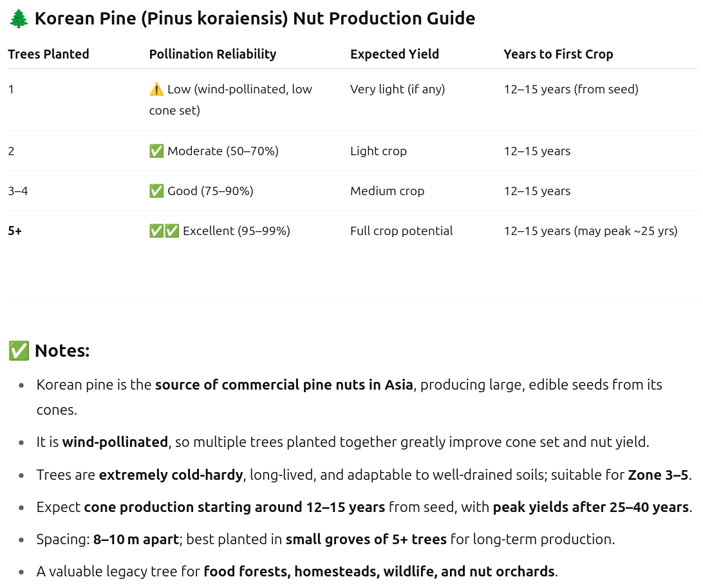The image size is (703, 588).
Task: Click the 5+ trees planted row label
Action: point(15,231)
